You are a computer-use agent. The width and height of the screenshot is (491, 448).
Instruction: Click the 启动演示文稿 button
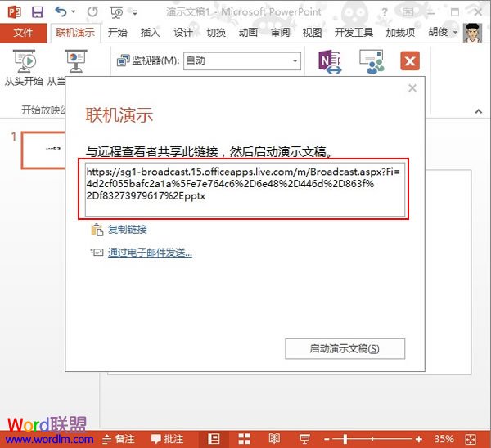click(345, 348)
